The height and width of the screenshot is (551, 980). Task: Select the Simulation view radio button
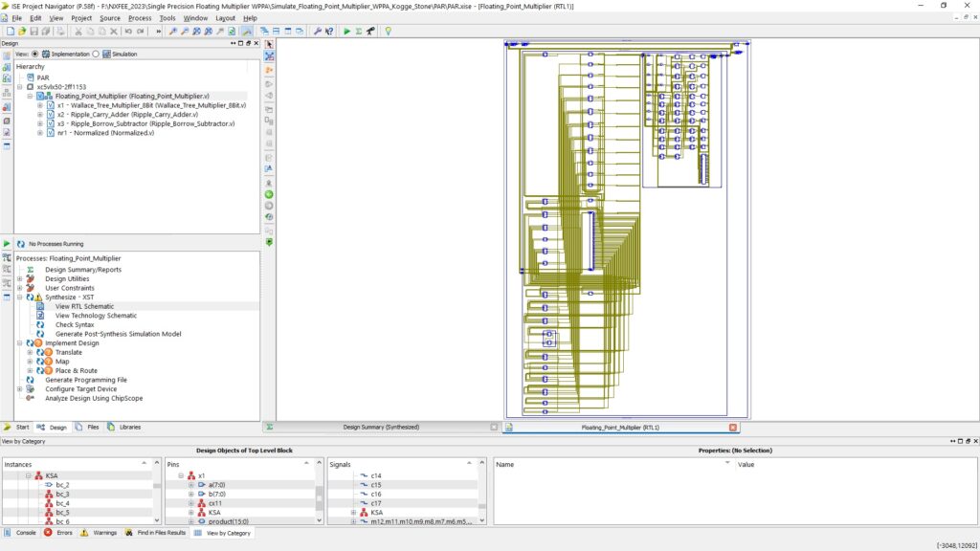(96, 54)
